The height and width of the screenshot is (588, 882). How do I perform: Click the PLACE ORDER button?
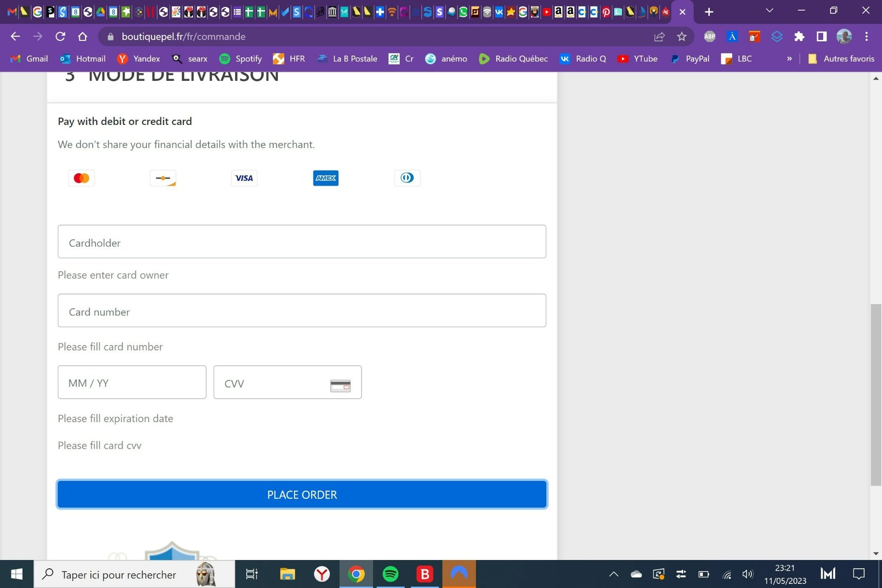click(x=302, y=494)
